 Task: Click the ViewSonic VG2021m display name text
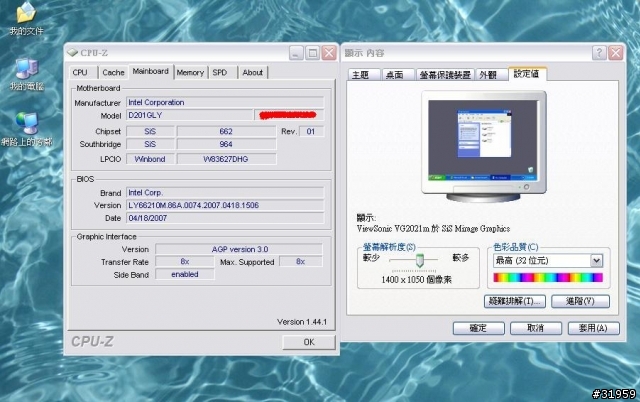click(x=433, y=229)
